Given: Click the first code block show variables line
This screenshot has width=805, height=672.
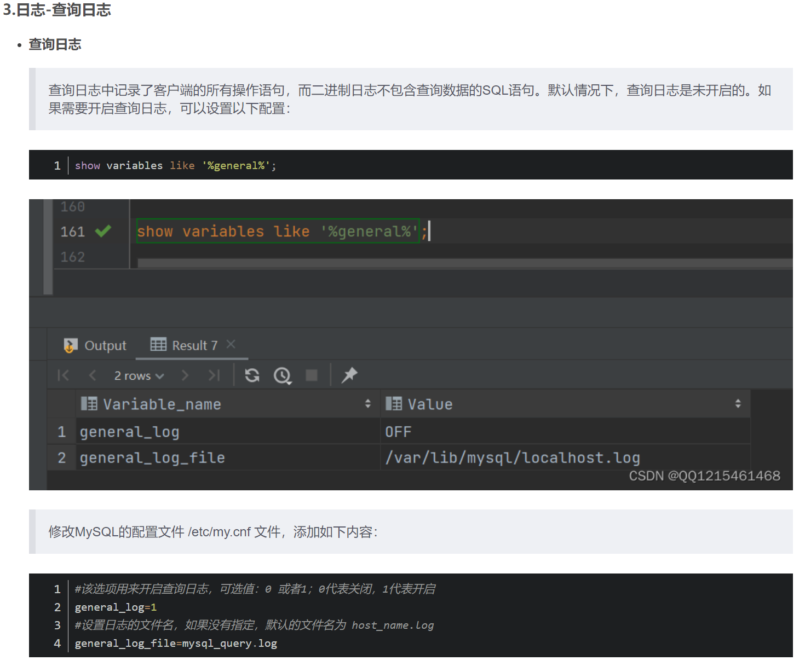Looking at the screenshot, I should (175, 165).
